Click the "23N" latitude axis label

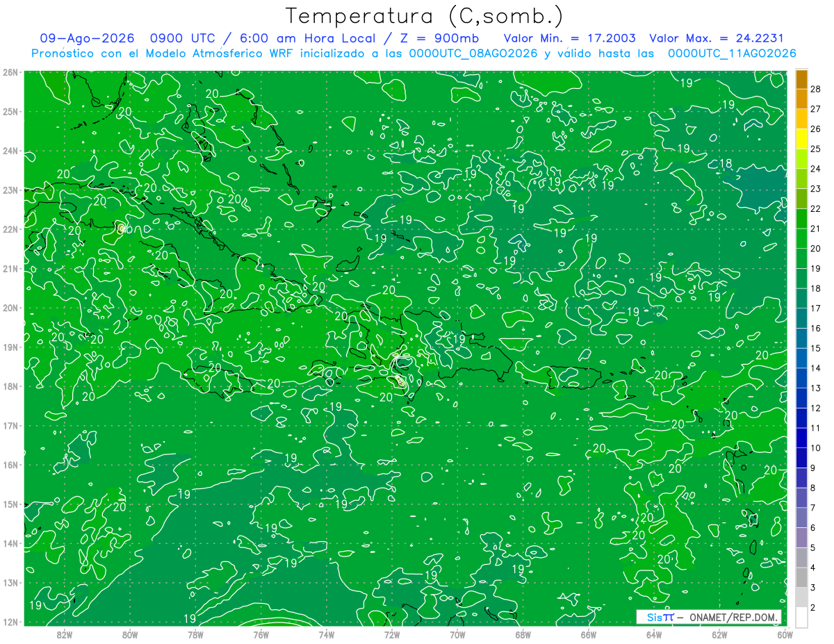tap(10, 190)
